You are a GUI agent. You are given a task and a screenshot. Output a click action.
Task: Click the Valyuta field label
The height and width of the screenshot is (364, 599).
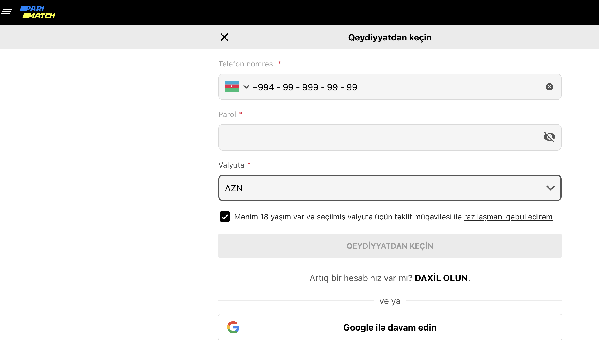pos(231,165)
